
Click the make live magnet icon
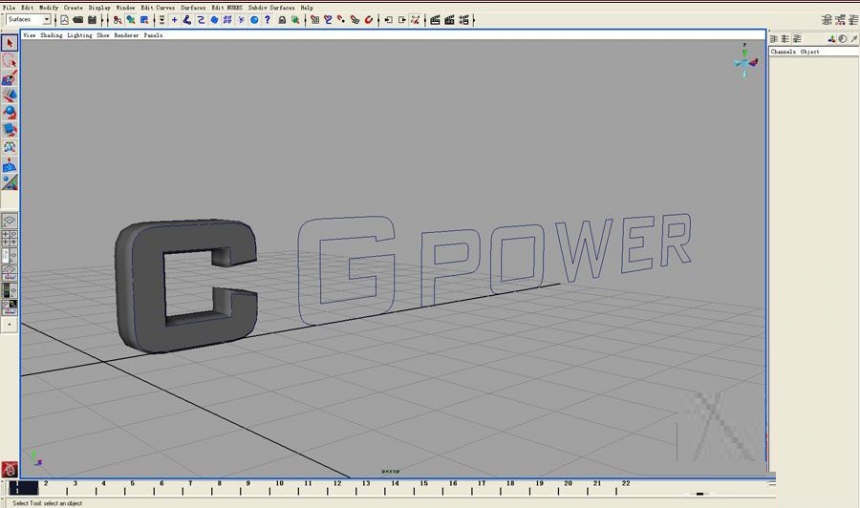pos(369,20)
